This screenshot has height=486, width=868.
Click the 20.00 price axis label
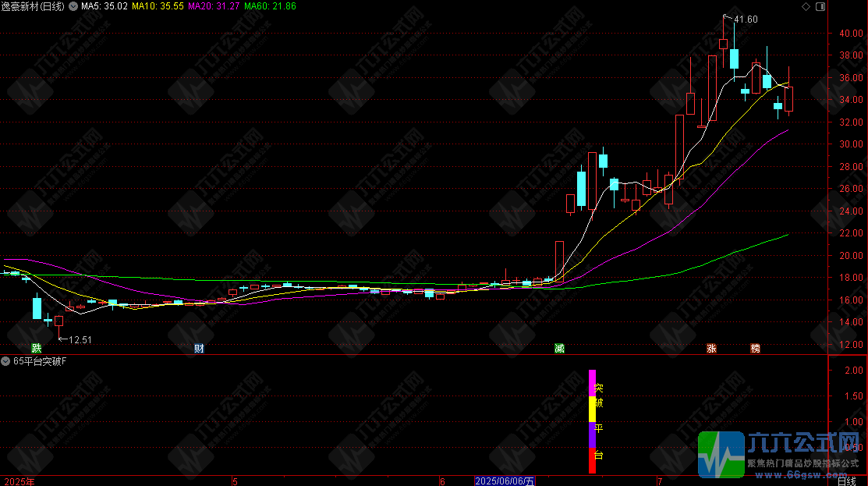point(851,255)
